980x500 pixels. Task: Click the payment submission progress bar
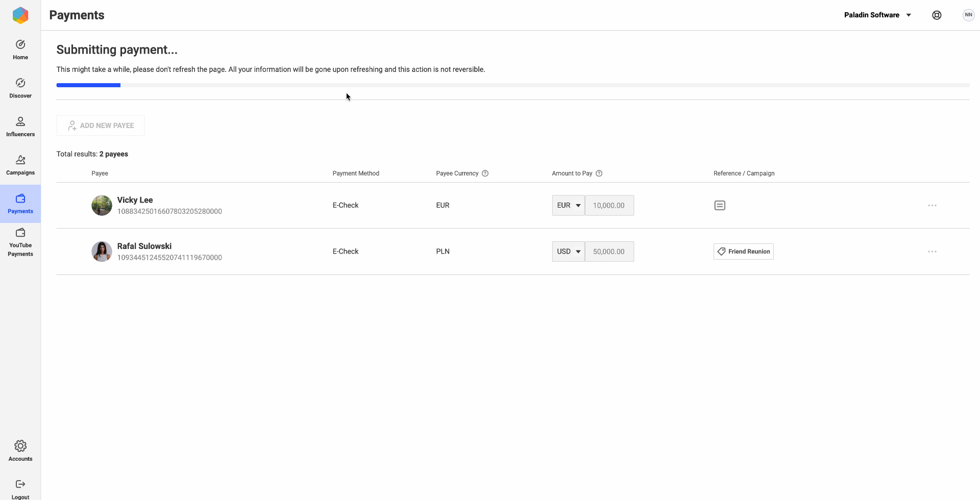(x=512, y=85)
